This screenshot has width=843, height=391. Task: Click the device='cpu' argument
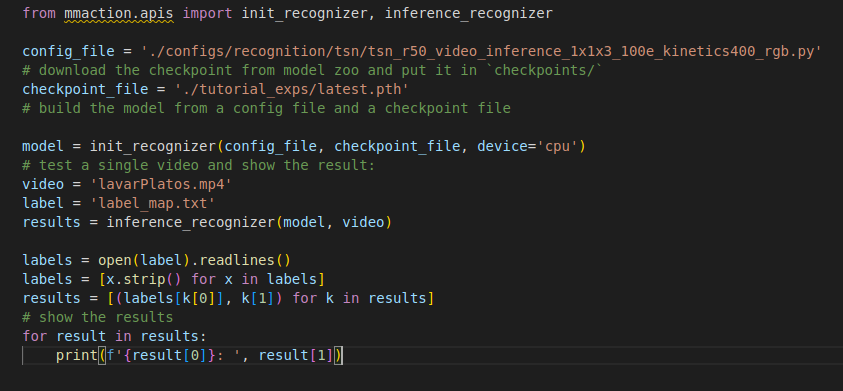[527, 146]
